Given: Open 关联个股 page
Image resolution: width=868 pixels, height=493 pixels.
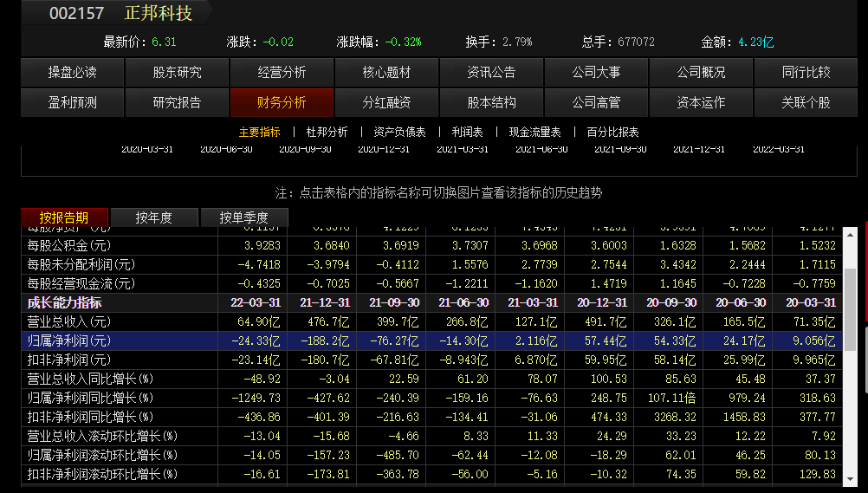Looking at the screenshot, I should (x=806, y=102).
